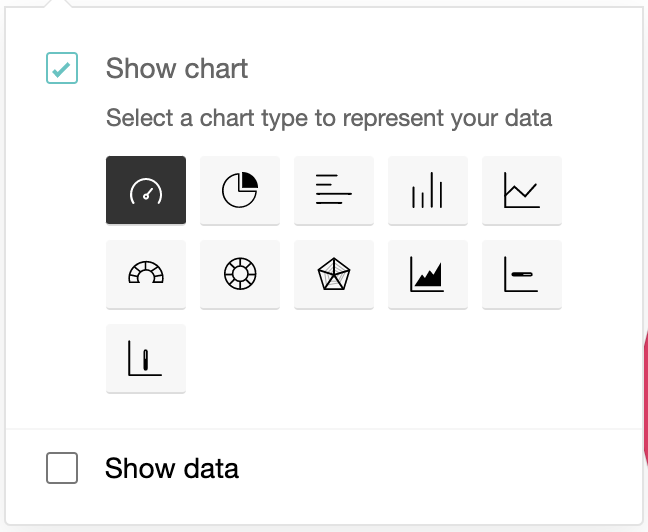This screenshot has height=532, width=648.
Task: Select the vertical column chart icon
Action: [x=428, y=190]
